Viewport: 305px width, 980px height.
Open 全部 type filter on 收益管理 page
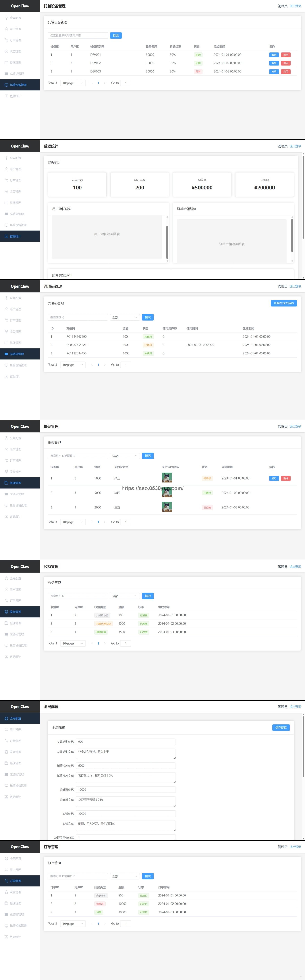[x=125, y=596]
